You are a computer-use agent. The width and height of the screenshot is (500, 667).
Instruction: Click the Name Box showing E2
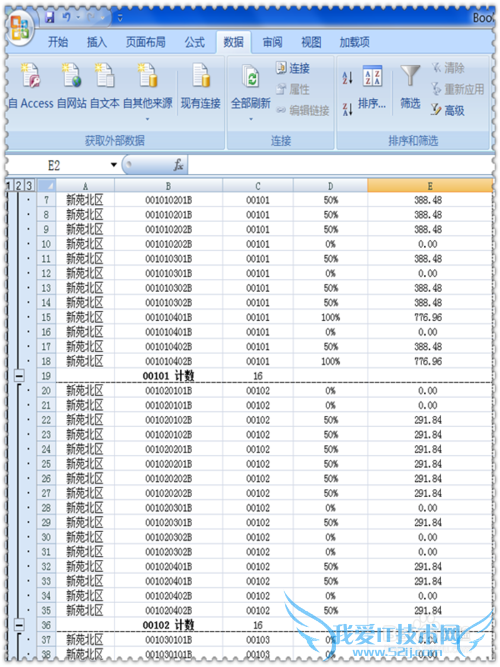pos(55,165)
